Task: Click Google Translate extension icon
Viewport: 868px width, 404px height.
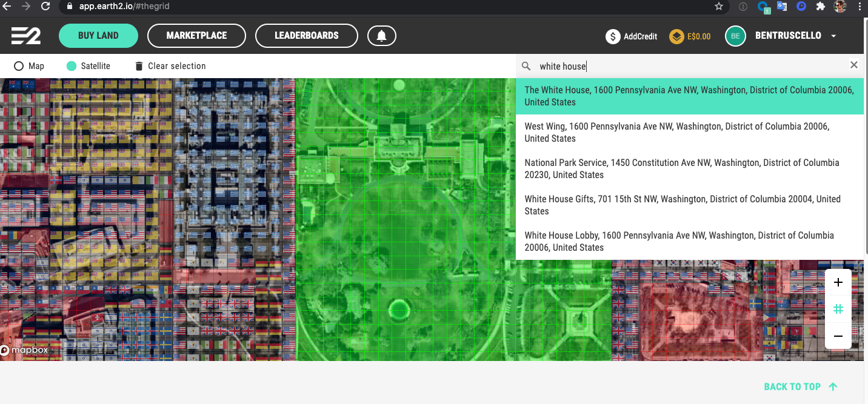Action: (782, 7)
